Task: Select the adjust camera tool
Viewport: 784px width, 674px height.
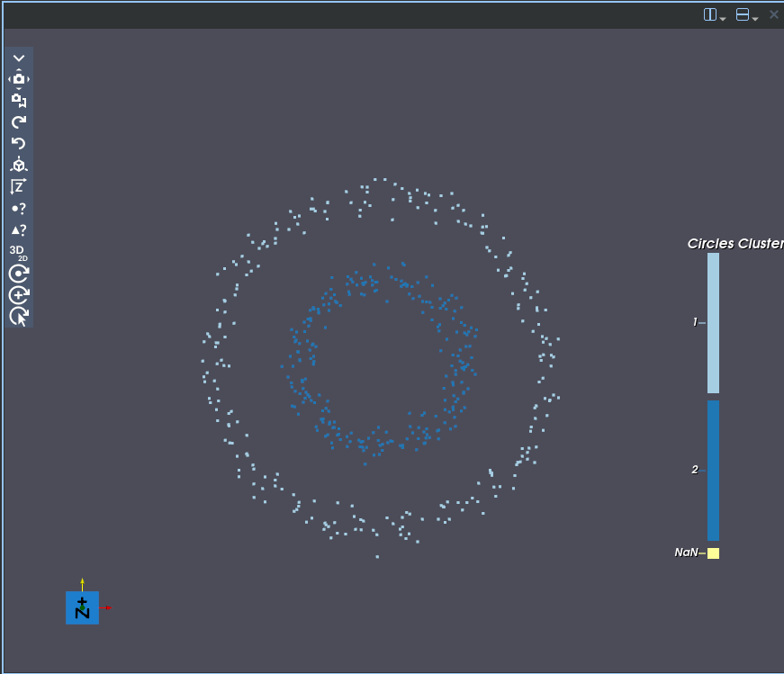Action: coord(19,78)
